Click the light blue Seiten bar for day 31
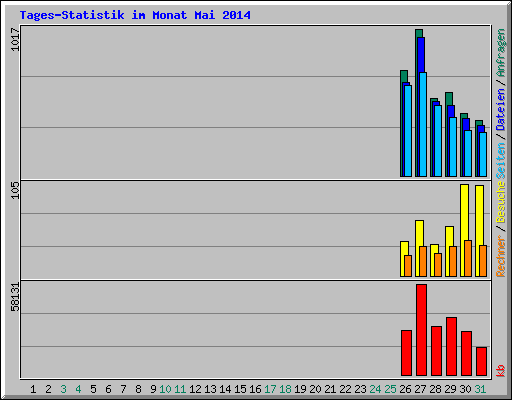The image size is (512, 400). pyautogui.click(x=483, y=154)
